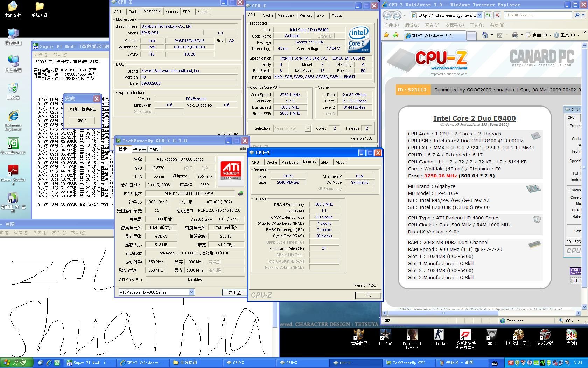Open IE favorites star icon
The image size is (588, 368).
click(386, 35)
